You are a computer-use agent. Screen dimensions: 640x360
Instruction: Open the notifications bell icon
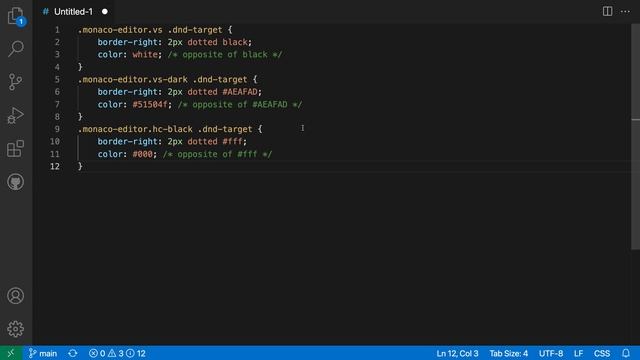pyautogui.click(x=626, y=353)
